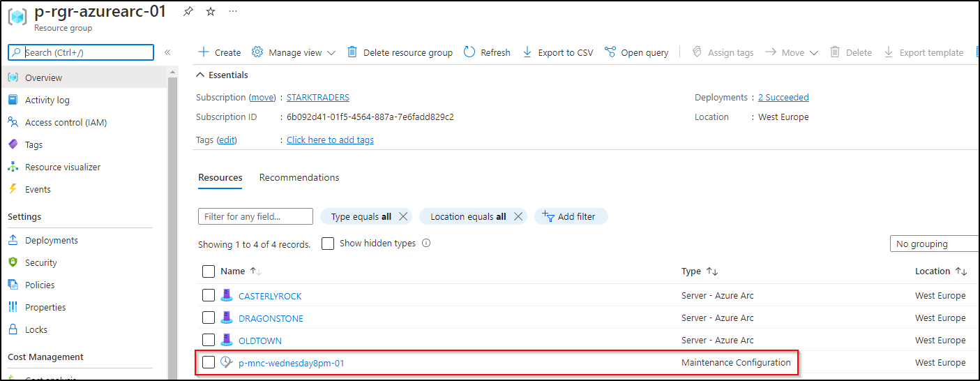Open Events lightning icon
Screen dimensions: 980x381
(13, 189)
